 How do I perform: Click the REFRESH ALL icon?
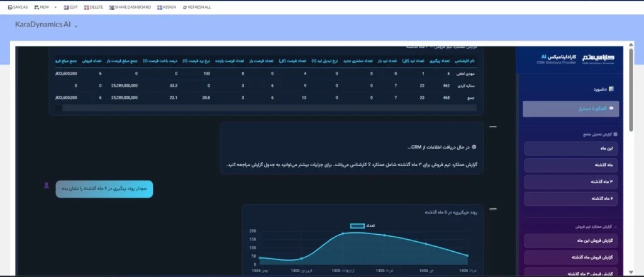[x=185, y=8]
